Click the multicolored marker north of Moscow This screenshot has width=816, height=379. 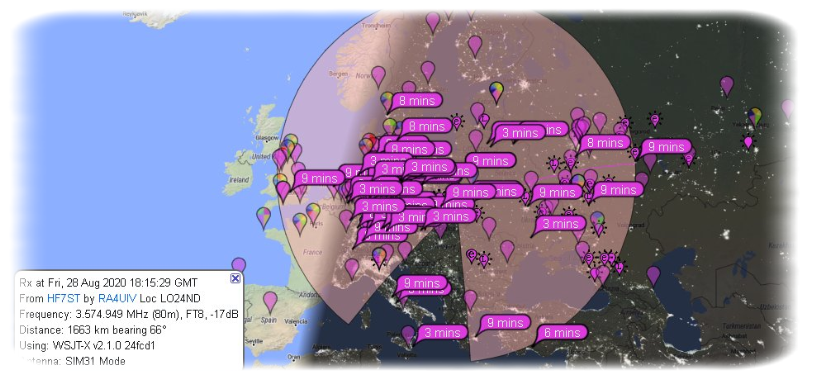click(x=497, y=92)
